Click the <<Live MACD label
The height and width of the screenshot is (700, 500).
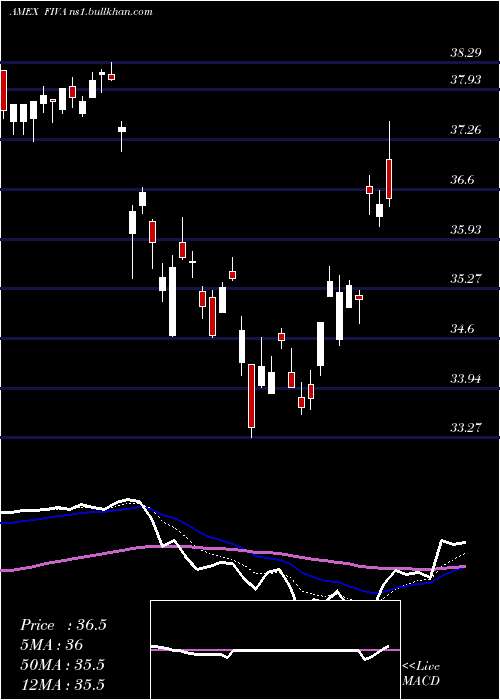coord(421,674)
